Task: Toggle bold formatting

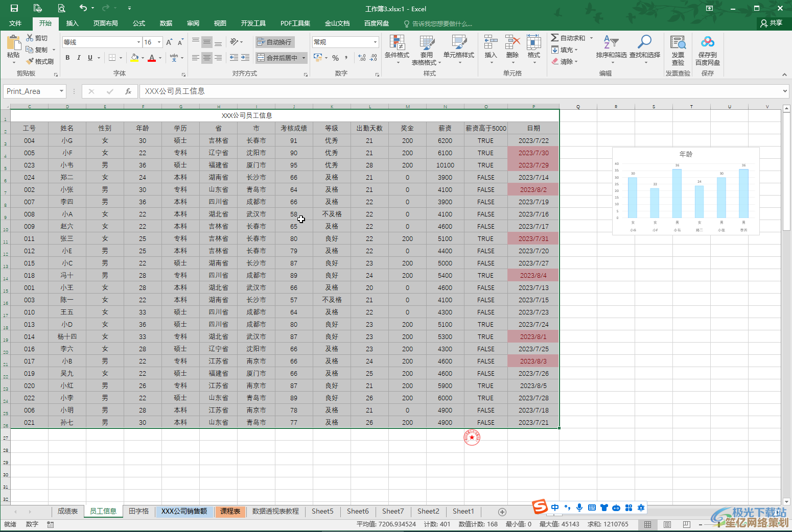Action: point(67,58)
